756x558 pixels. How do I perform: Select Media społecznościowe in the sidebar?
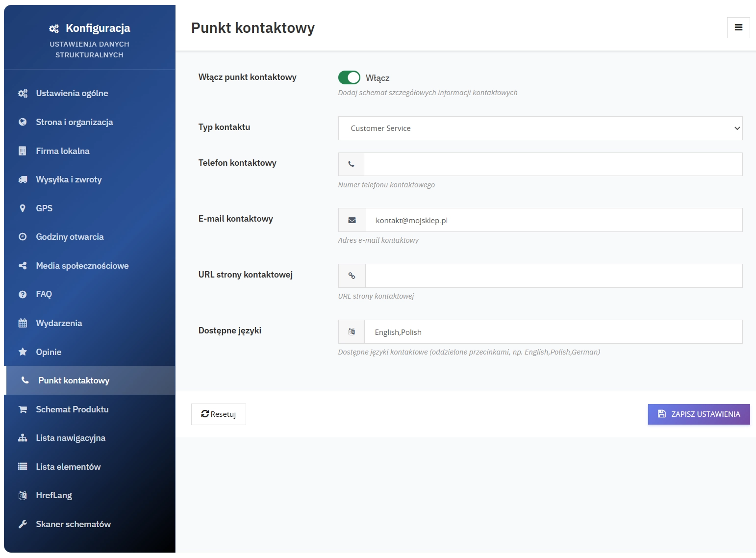82,266
